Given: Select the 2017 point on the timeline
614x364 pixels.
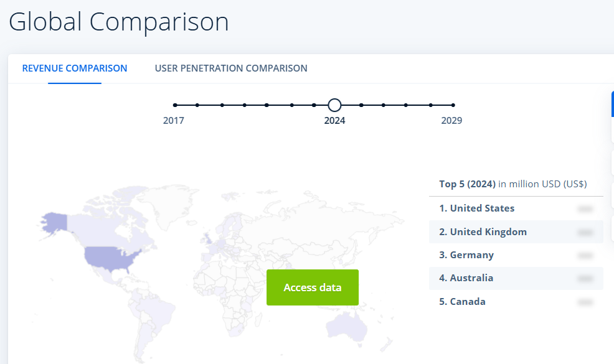Looking at the screenshot, I should pos(175,105).
